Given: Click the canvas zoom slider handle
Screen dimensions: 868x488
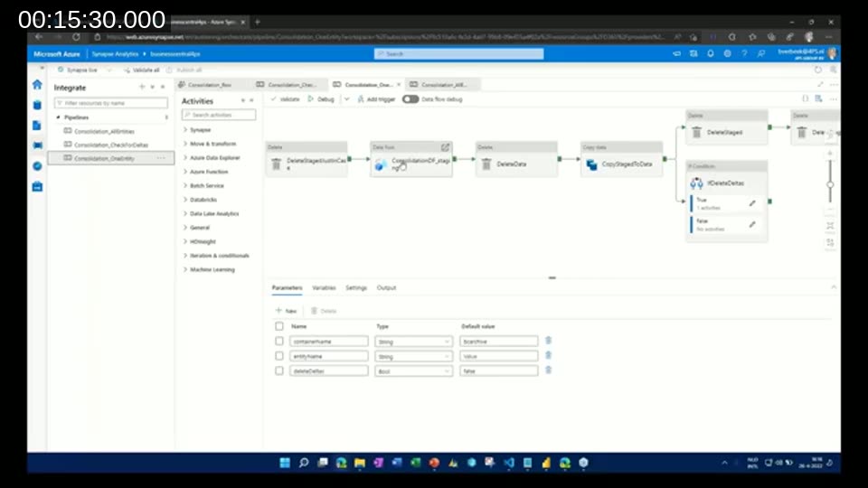Looking at the screenshot, I should 830,184.
